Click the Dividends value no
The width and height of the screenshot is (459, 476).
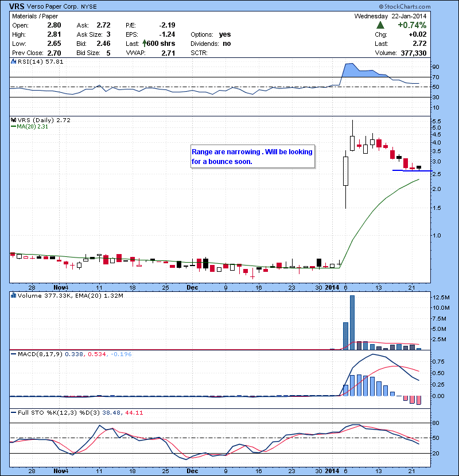click(x=227, y=44)
